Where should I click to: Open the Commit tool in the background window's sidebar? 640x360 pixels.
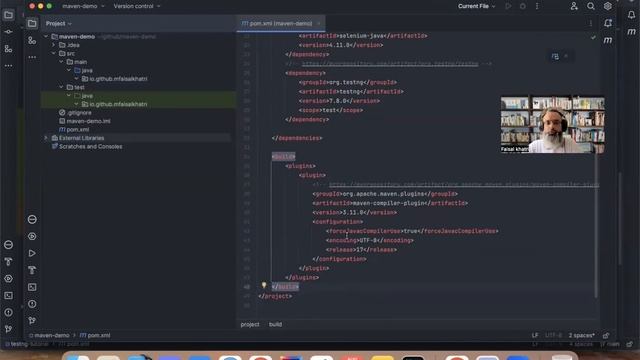(8, 32)
